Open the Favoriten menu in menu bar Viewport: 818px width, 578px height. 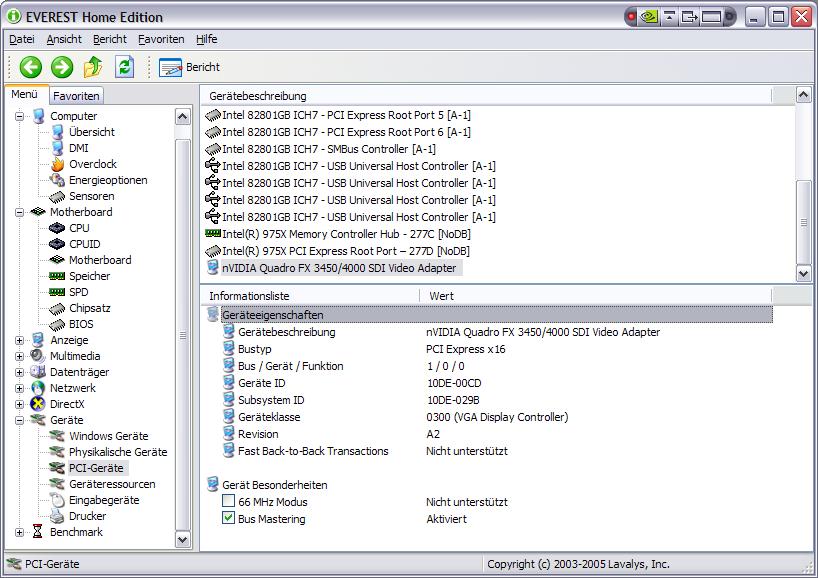(x=161, y=39)
